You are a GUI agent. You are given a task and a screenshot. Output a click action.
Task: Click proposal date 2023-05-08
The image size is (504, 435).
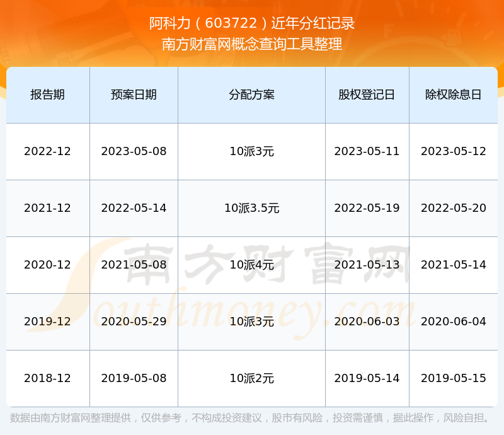coord(134,151)
